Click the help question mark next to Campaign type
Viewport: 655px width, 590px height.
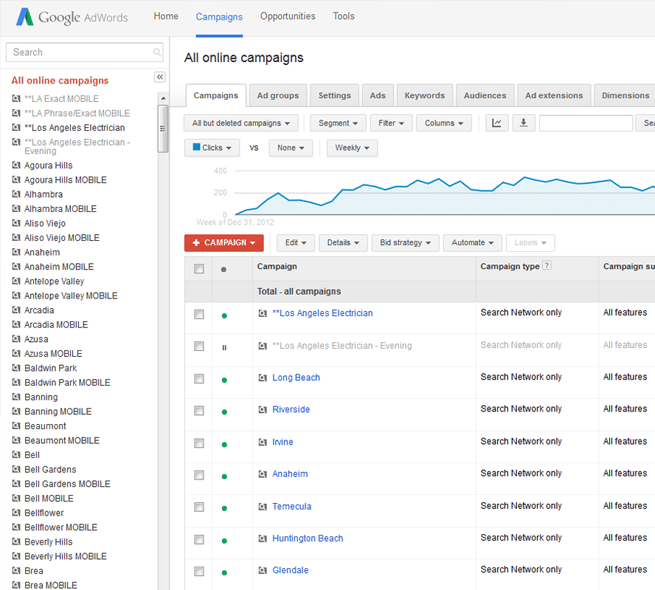[x=546, y=265]
